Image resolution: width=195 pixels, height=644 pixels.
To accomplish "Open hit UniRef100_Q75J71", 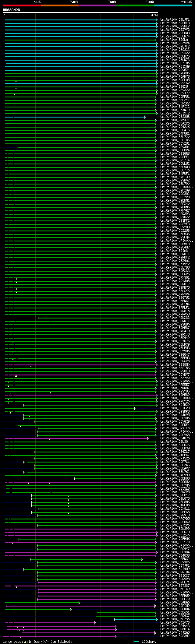I will [x=175, y=120].
